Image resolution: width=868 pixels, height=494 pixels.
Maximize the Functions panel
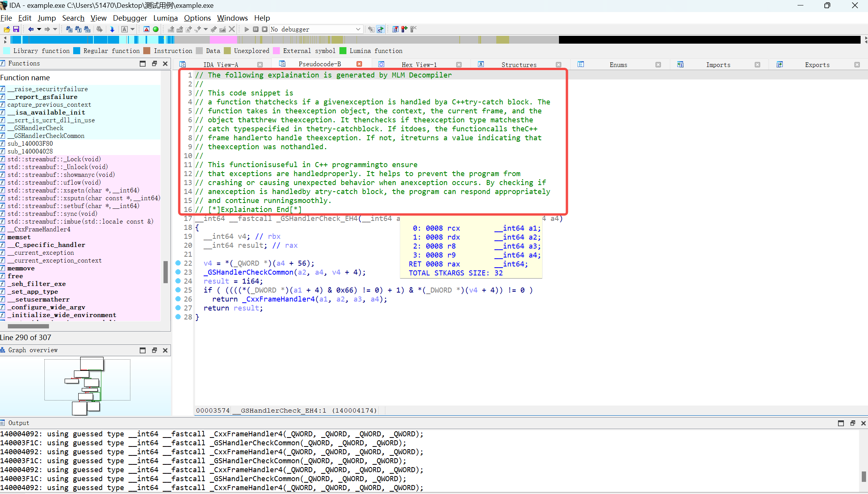click(x=142, y=64)
